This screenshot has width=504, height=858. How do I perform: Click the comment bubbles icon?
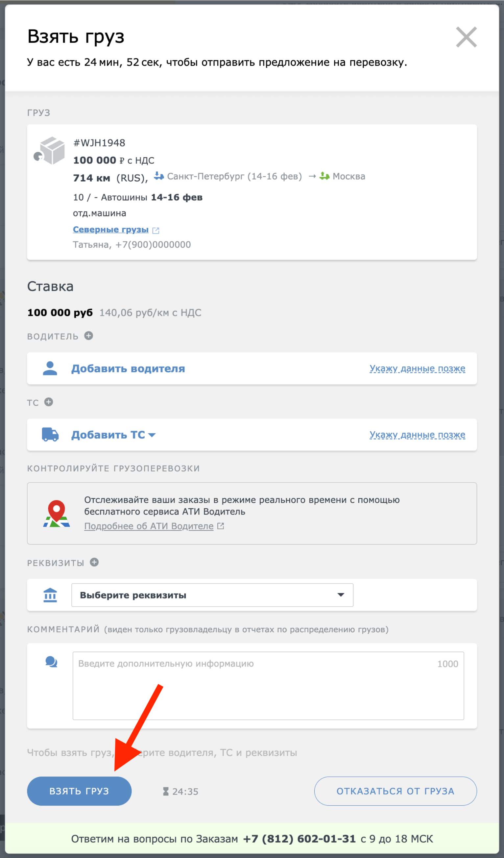point(51,662)
